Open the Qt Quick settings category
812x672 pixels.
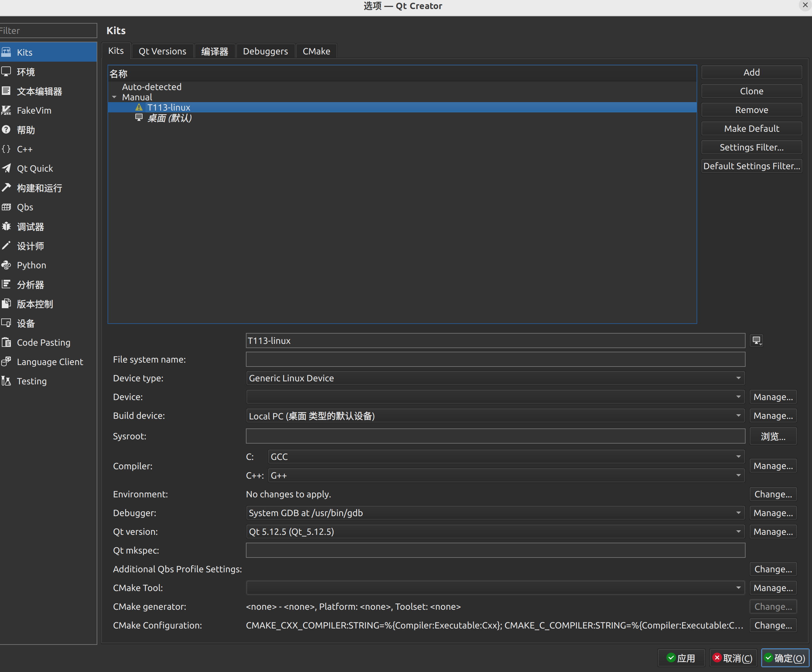point(48,169)
